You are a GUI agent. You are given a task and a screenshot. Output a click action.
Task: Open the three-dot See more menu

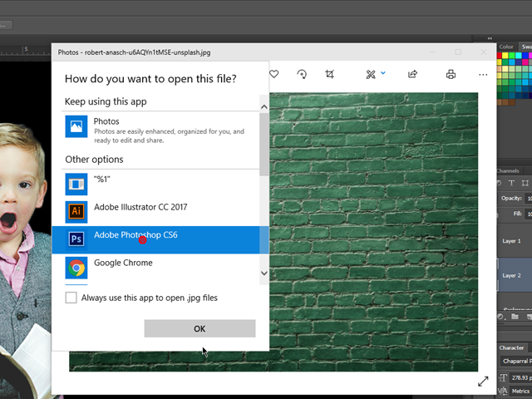pos(483,75)
